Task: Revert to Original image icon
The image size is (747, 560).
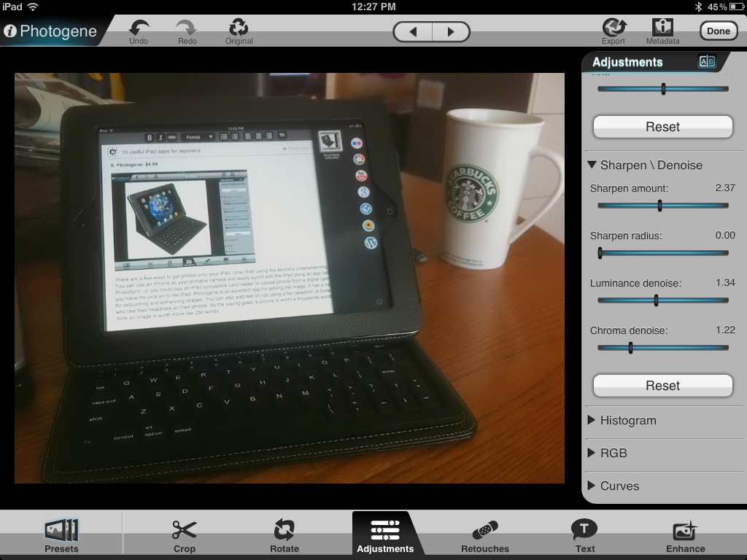Action: [239, 28]
